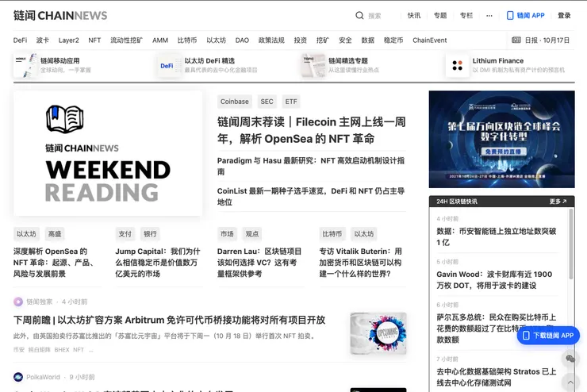Open the 快讯 menu item
Screen dimensions: 587x392
[x=414, y=15]
